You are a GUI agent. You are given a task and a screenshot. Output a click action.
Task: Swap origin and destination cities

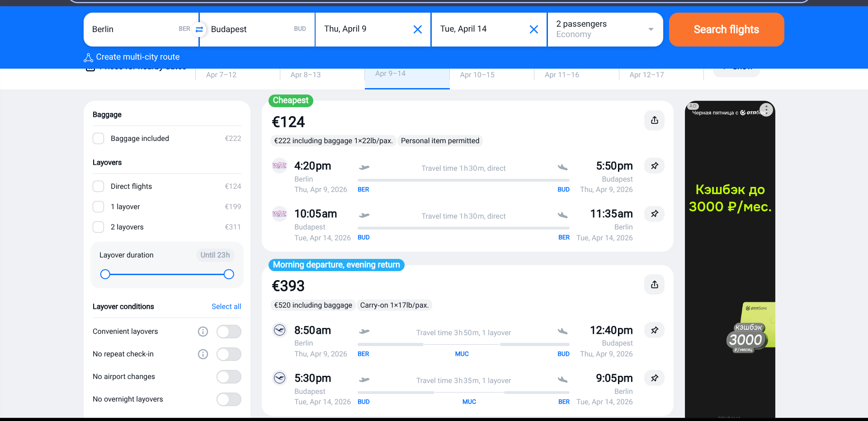coord(199,29)
